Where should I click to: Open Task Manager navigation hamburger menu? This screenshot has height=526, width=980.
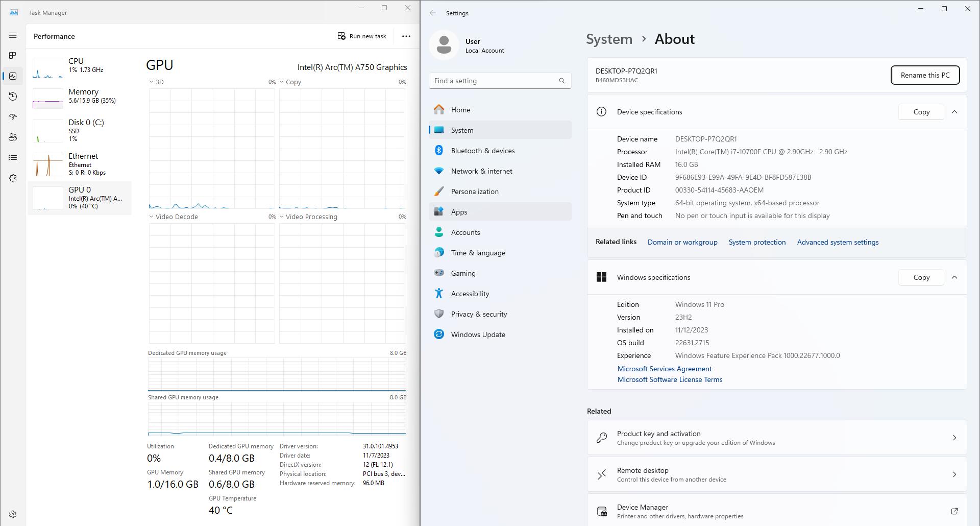click(x=13, y=35)
